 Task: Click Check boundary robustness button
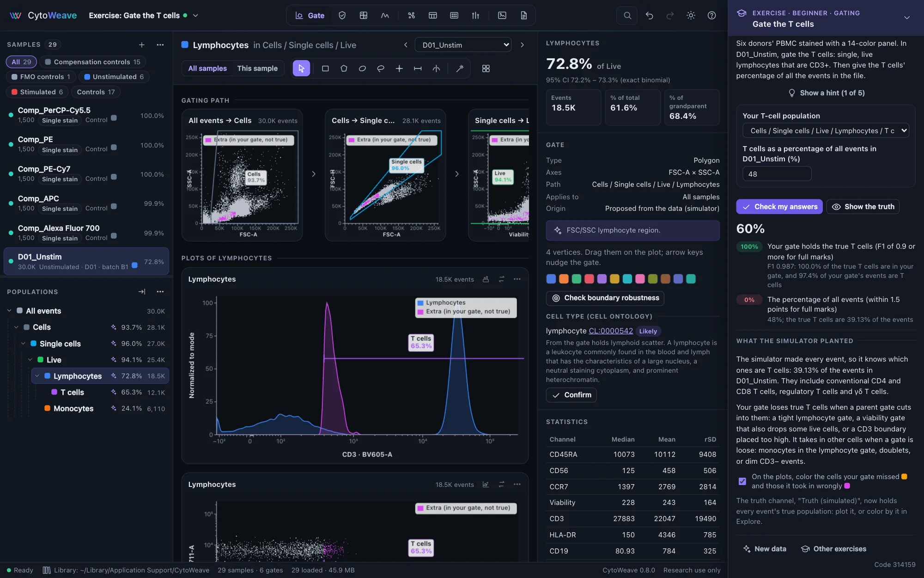click(x=605, y=298)
